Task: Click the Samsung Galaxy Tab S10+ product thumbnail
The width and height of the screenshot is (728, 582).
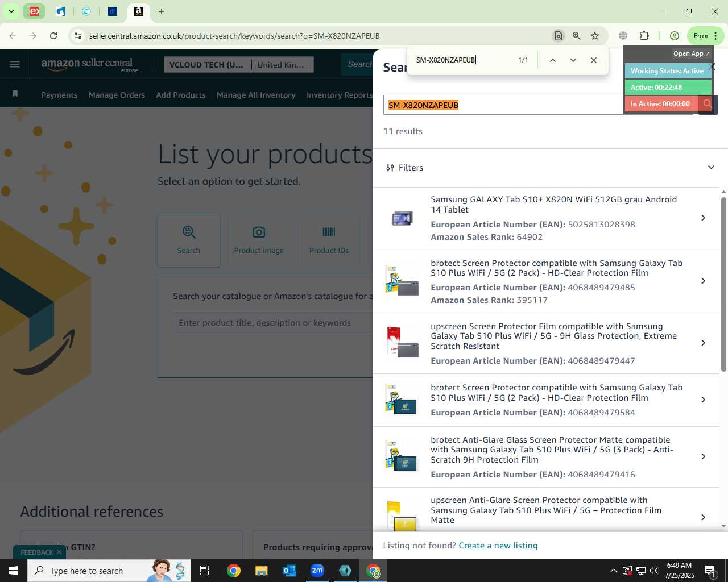Action: (x=402, y=218)
